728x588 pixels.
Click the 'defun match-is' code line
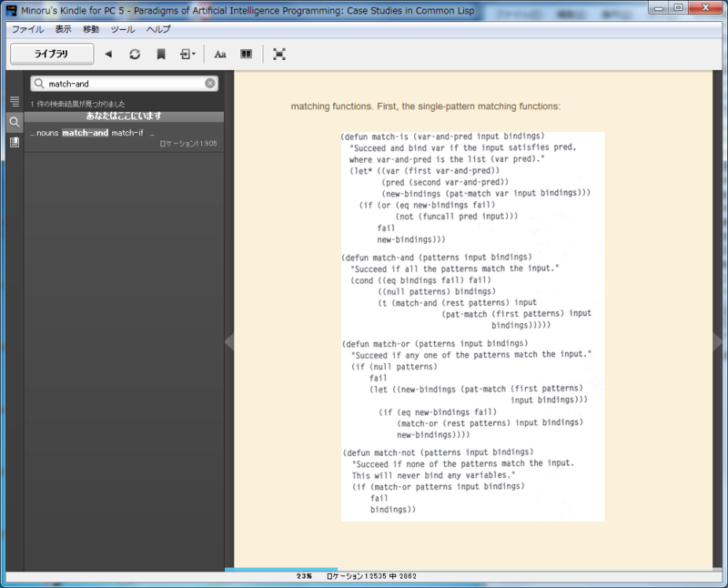click(442, 137)
